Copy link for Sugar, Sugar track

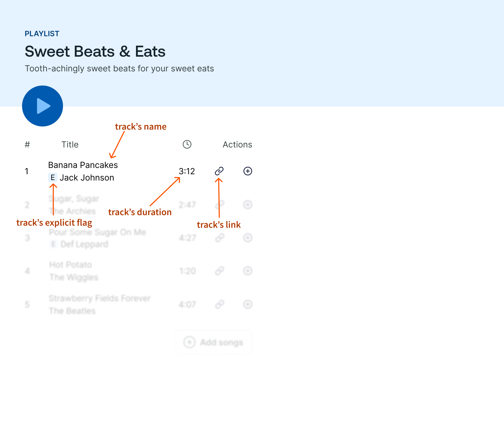[220, 205]
